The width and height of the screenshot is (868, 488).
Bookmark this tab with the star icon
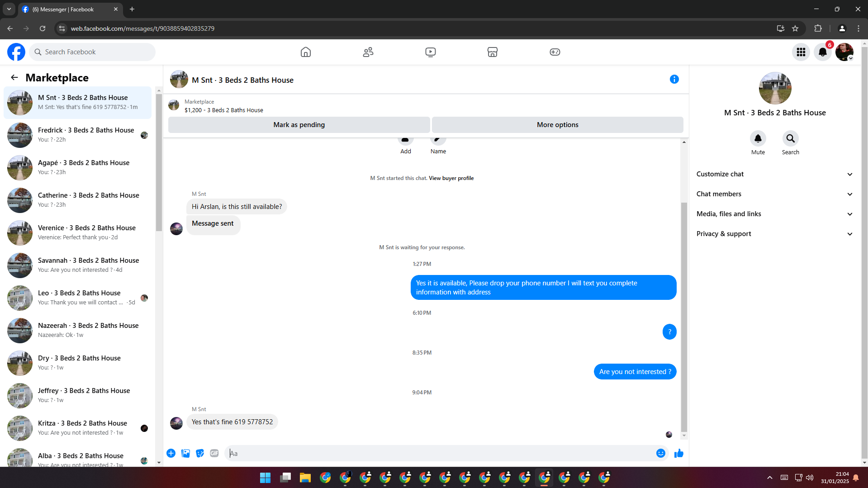[x=795, y=28]
